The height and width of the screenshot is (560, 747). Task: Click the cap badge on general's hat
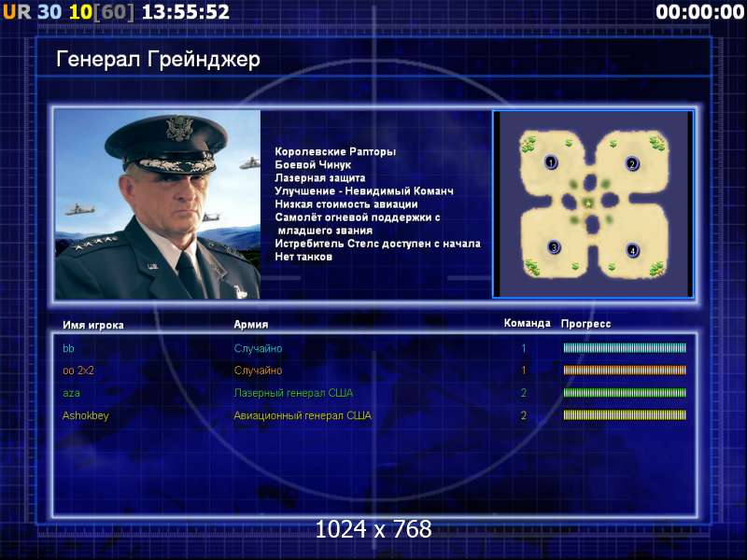[178, 128]
